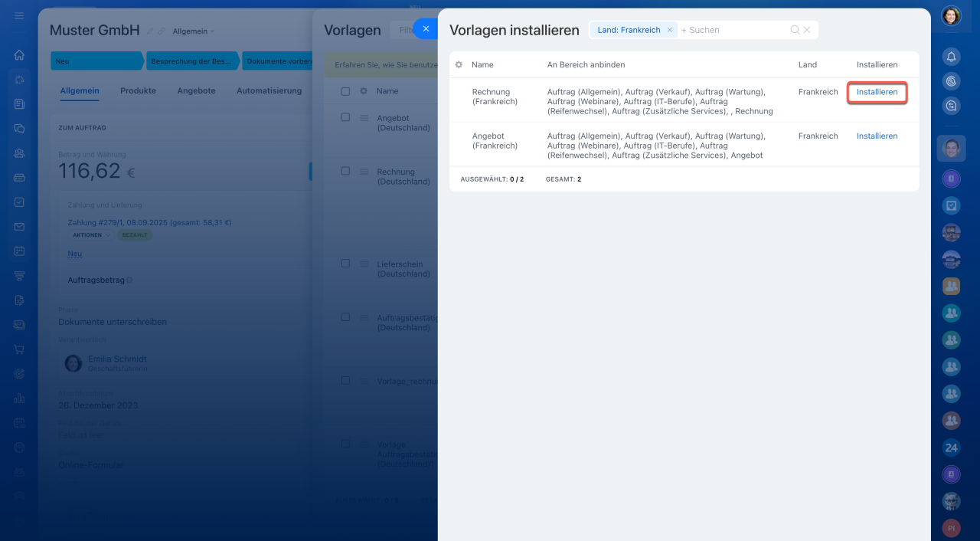Sort by An Bereich anbinden column header

(586, 65)
